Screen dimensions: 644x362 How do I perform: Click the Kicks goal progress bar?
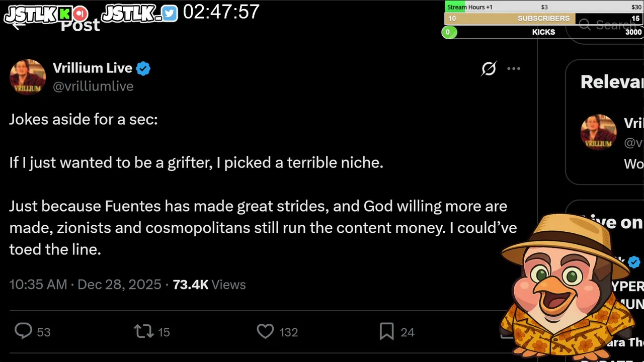pyautogui.click(x=543, y=32)
